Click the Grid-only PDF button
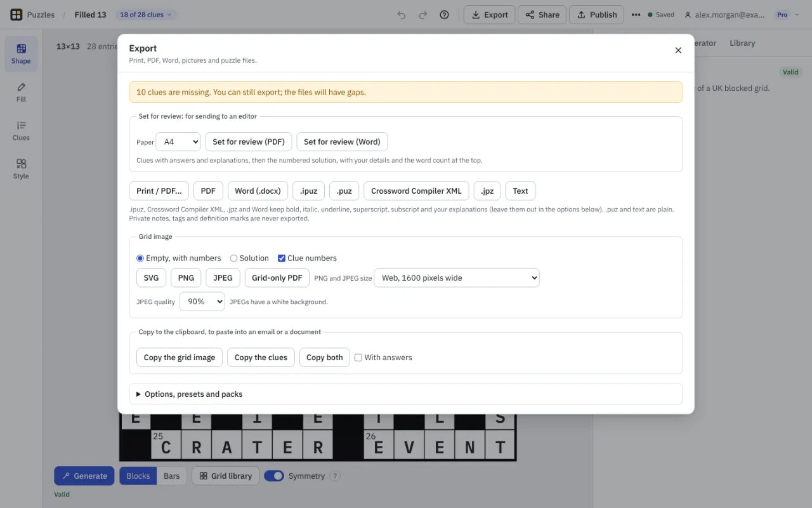 [277, 277]
